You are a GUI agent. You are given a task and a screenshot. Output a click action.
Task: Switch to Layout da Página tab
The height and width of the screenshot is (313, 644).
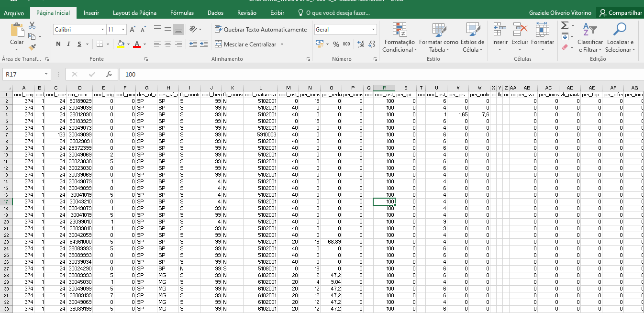click(x=134, y=13)
